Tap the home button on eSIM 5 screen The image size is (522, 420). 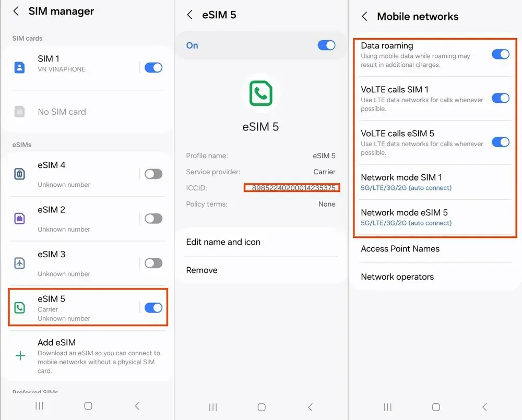click(262, 407)
